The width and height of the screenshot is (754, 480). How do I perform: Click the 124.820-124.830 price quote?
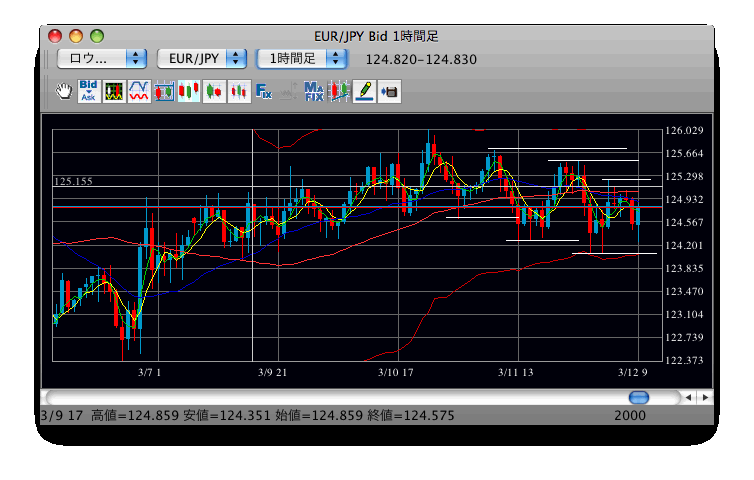(x=421, y=60)
